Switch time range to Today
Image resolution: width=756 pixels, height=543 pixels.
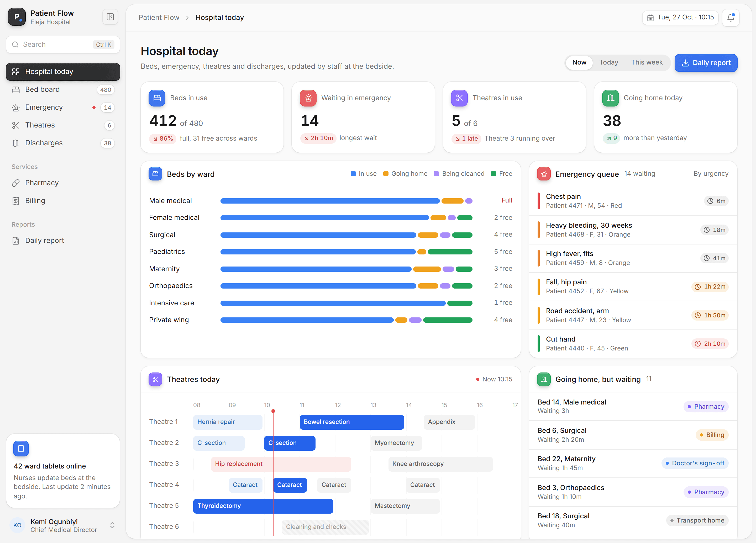[609, 62]
